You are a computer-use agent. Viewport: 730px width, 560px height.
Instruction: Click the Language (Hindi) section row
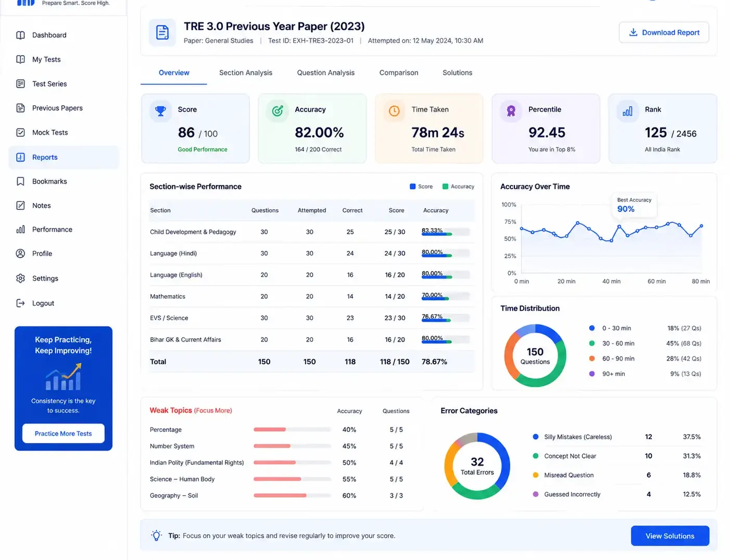(x=311, y=253)
